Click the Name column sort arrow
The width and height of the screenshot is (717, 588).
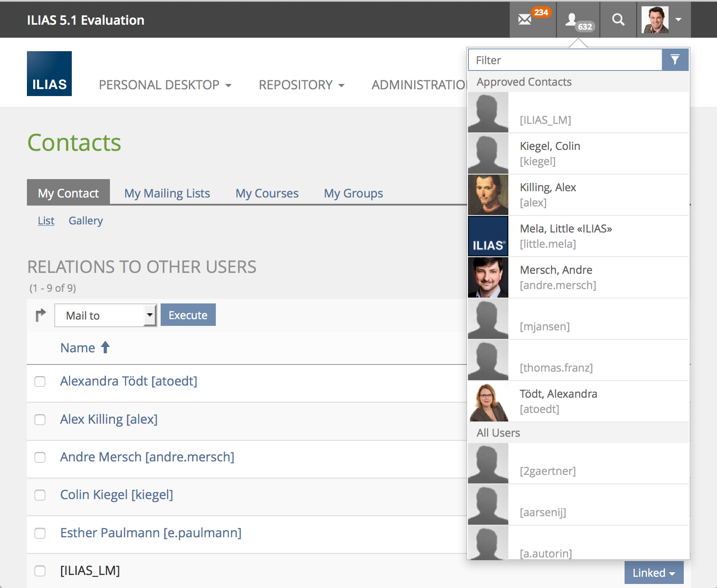(x=105, y=347)
